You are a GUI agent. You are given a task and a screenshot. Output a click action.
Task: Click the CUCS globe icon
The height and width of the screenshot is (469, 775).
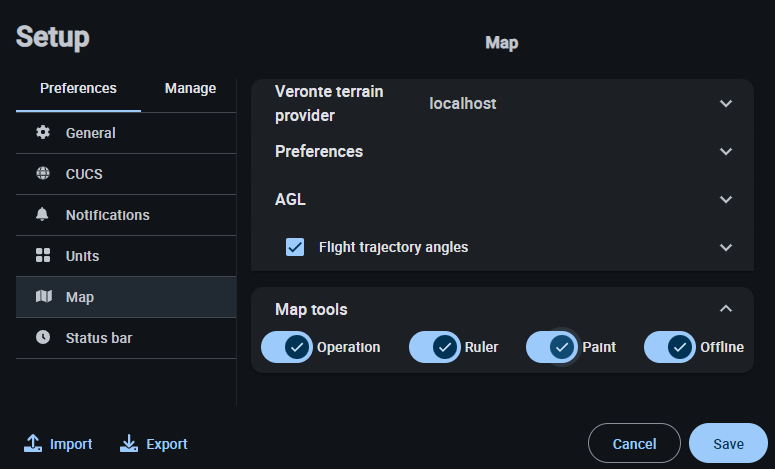pos(43,174)
